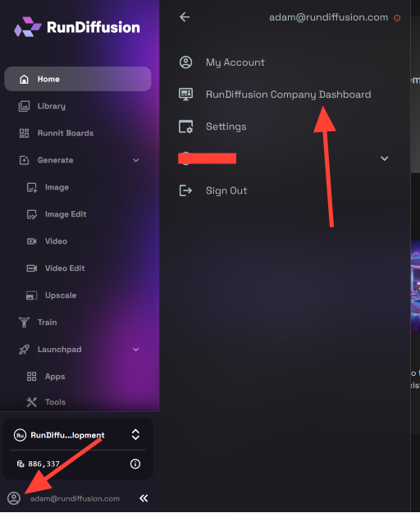This screenshot has height=513, width=420.
Task: Click the Settings screen gear icon
Action: 185,126
